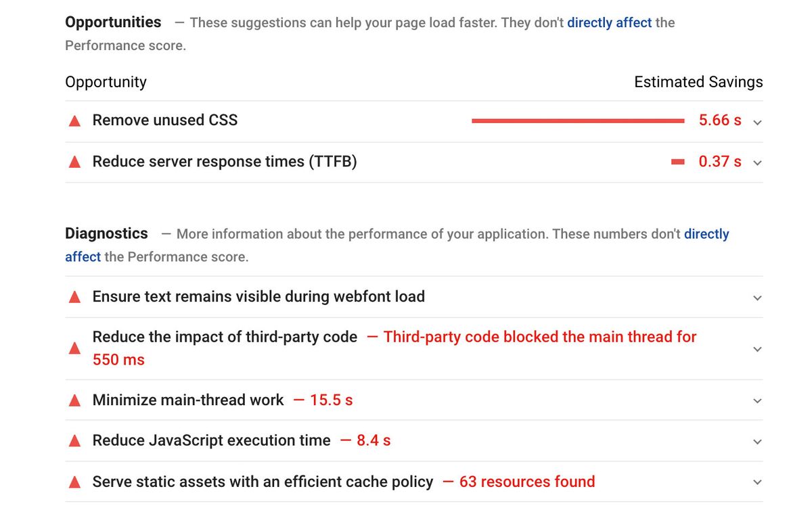This screenshot has height=512, width=812.
Task: Select the red alert marker in the Opportunities list
Action: point(74,120)
